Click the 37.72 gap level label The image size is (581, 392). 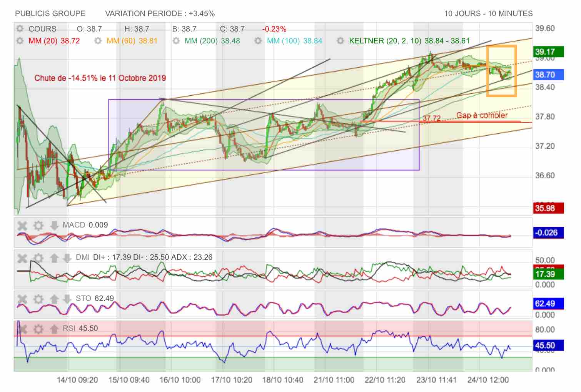(432, 118)
